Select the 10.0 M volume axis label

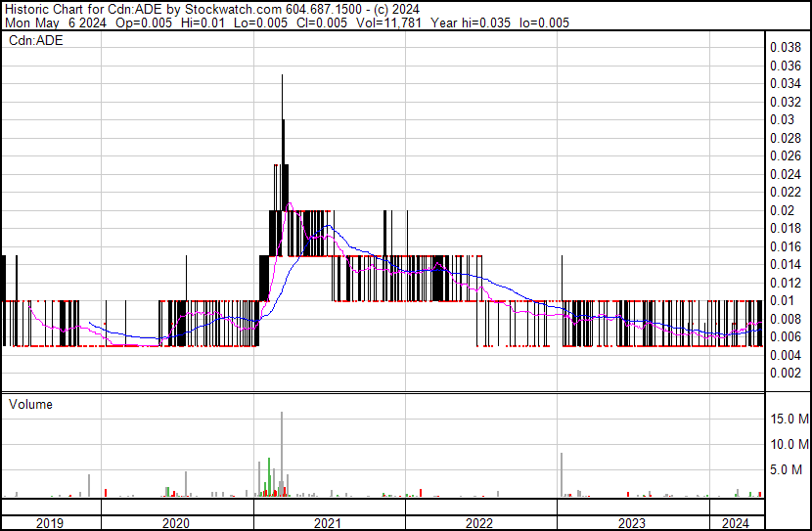[789, 444]
